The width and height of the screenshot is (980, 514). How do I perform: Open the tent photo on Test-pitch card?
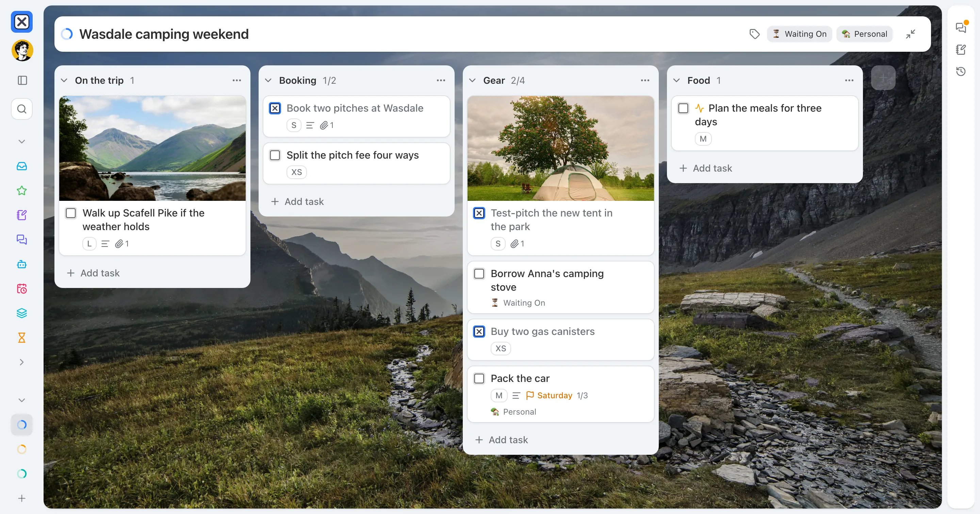point(560,148)
